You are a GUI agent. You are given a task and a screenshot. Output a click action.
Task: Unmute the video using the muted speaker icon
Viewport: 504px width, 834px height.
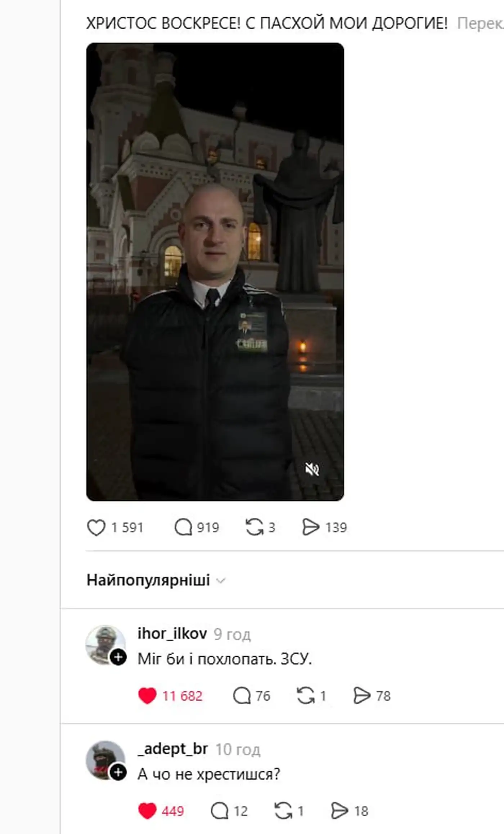pyautogui.click(x=312, y=469)
